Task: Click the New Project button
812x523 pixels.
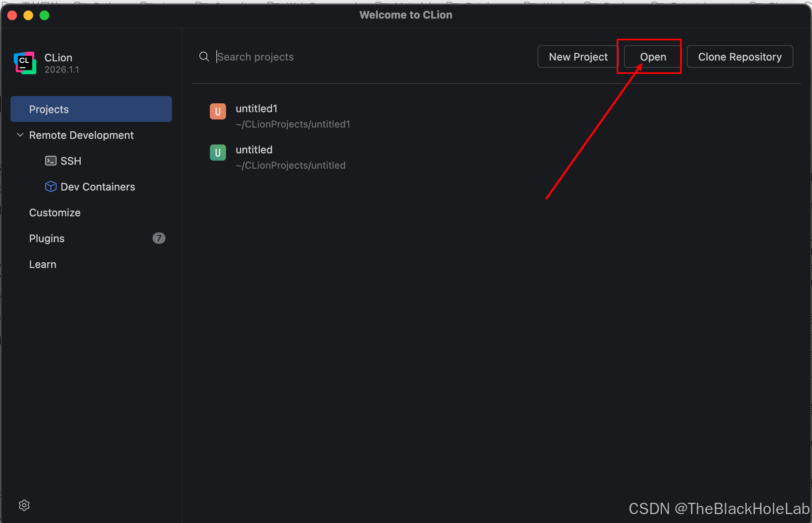Action: coord(578,56)
